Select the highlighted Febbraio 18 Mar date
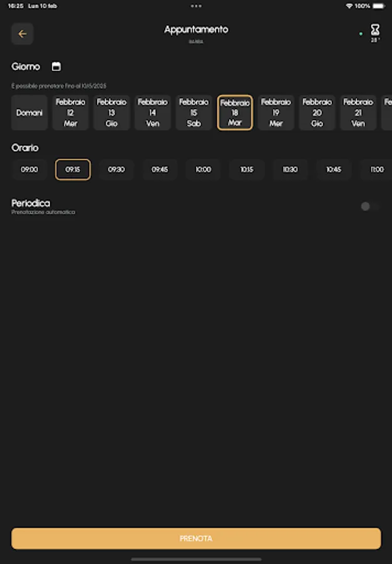Viewport: 392px width, 564px height. tap(235, 113)
